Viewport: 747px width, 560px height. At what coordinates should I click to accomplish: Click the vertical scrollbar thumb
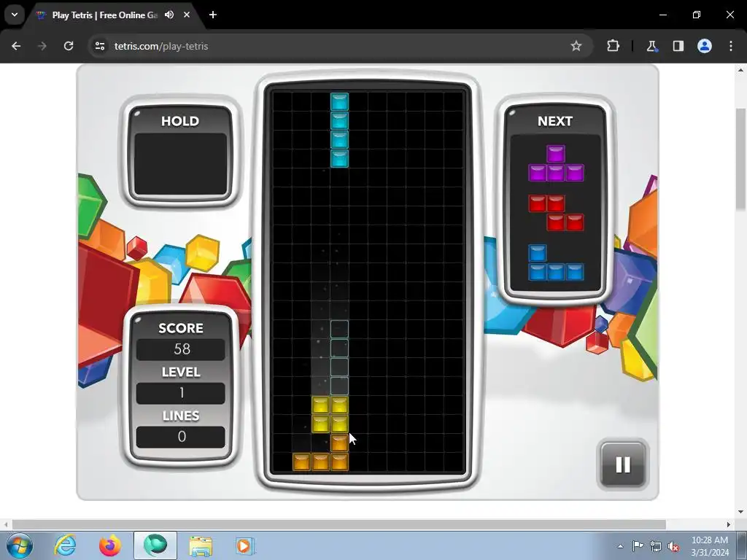click(741, 158)
